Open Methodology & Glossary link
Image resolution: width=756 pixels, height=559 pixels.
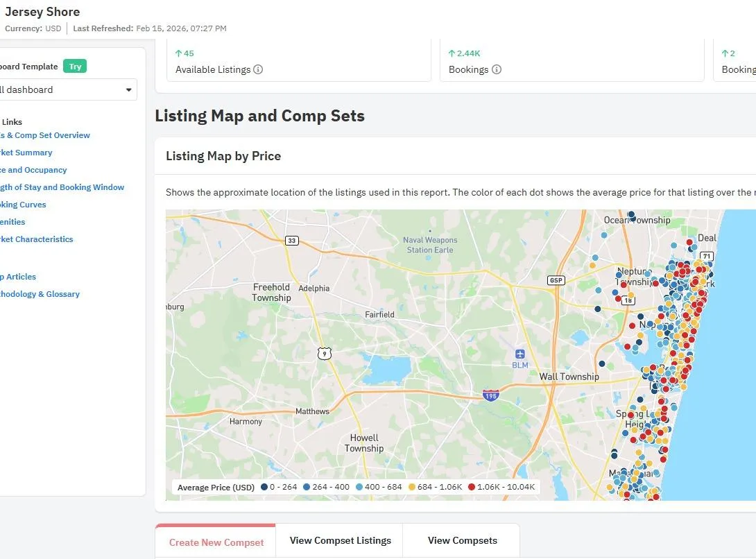[40, 294]
